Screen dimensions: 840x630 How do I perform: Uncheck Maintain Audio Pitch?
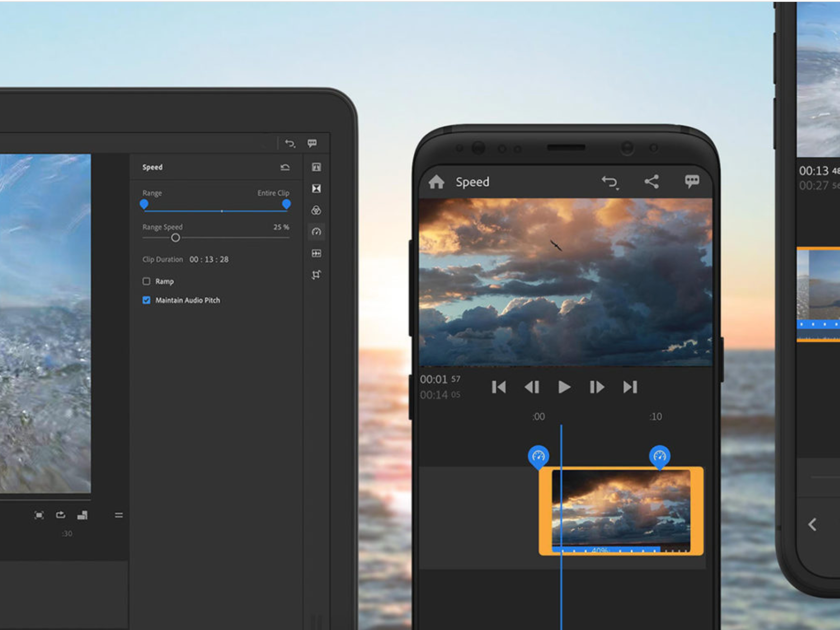146,300
